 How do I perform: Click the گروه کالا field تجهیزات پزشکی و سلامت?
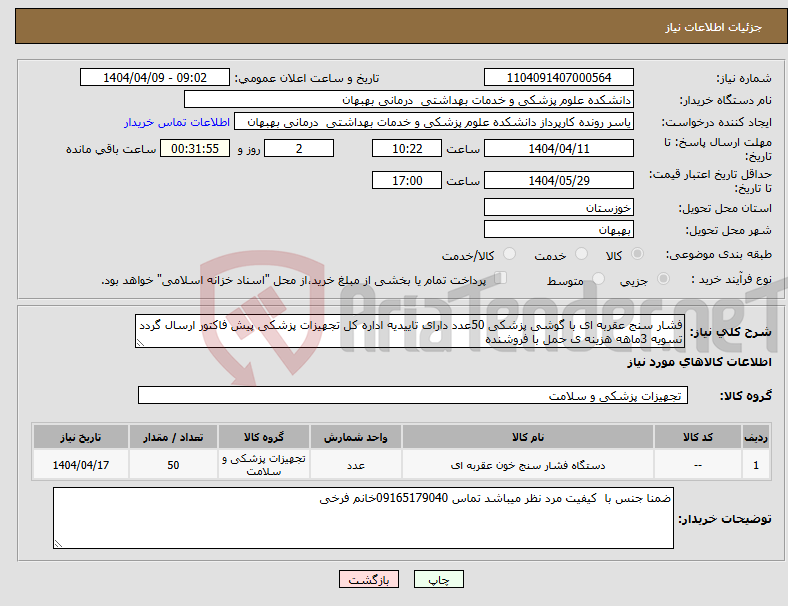tap(413, 395)
